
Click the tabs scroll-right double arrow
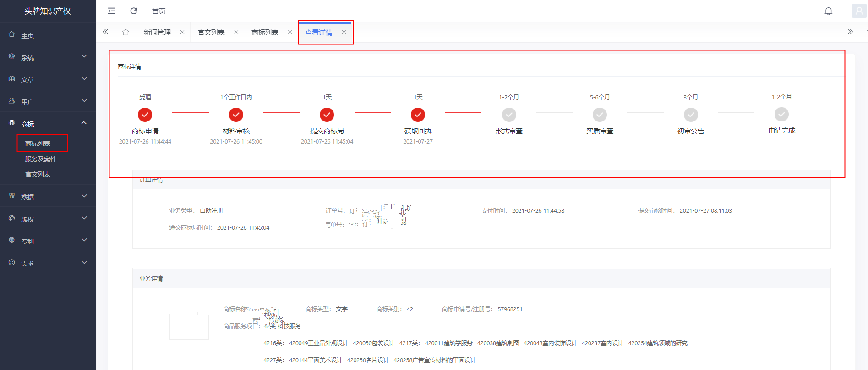pyautogui.click(x=851, y=32)
